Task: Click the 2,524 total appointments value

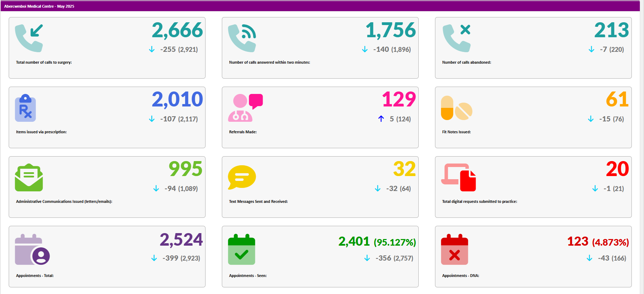Action: point(181,240)
